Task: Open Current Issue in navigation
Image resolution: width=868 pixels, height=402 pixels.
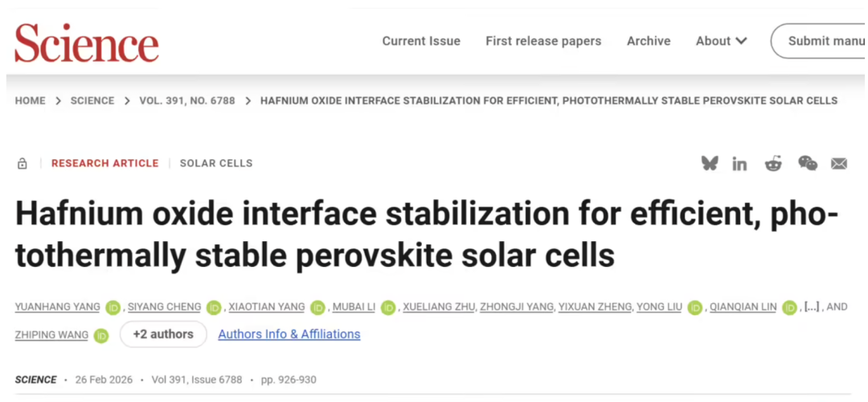Action: (x=421, y=41)
